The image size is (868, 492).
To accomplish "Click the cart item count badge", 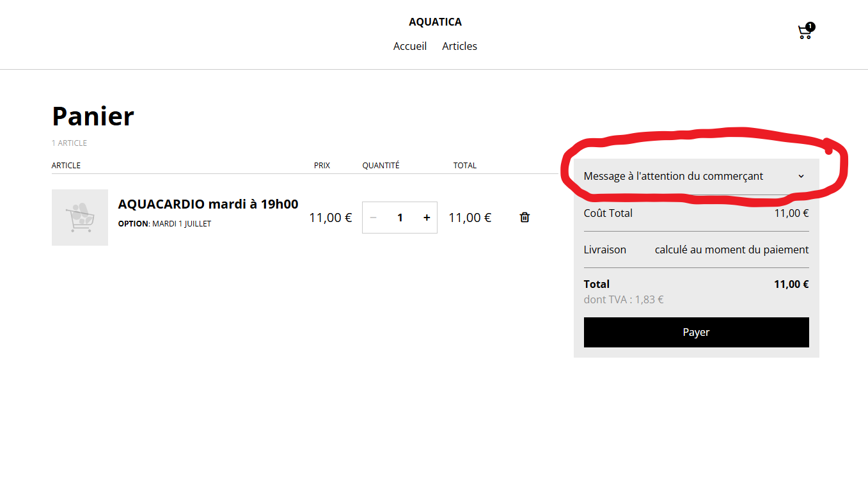I will tap(810, 27).
